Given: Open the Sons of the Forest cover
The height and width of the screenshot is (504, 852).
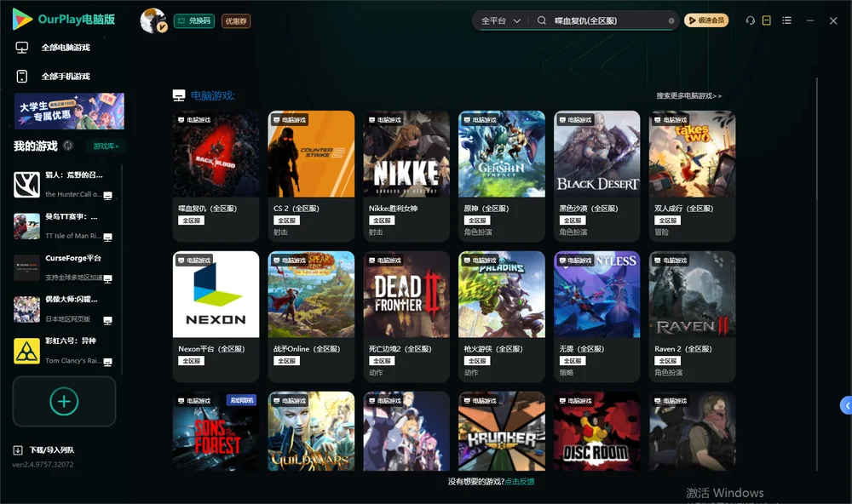Looking at the screenshot, I should click(x=216, y=432).
